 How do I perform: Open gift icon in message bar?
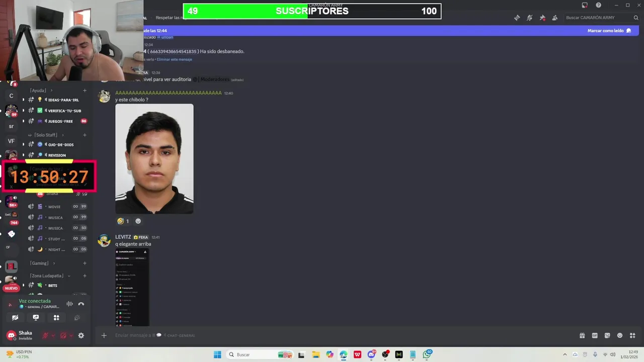point(582,335)
